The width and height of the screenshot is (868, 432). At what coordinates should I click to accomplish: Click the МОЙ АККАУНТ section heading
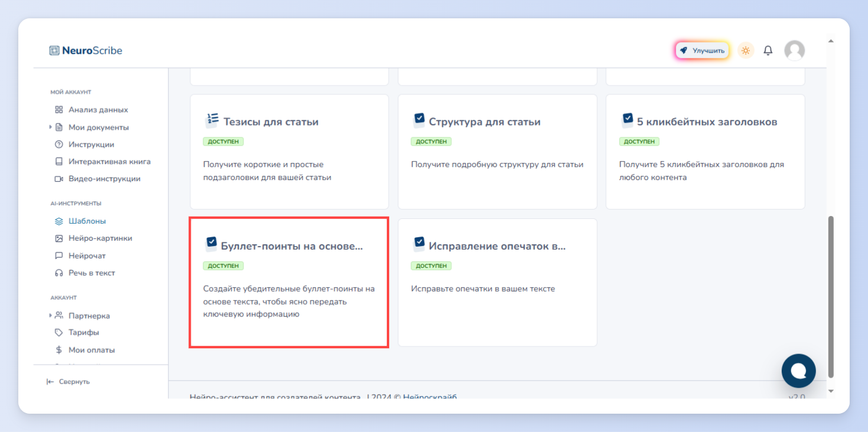click(x=71, y=92)
